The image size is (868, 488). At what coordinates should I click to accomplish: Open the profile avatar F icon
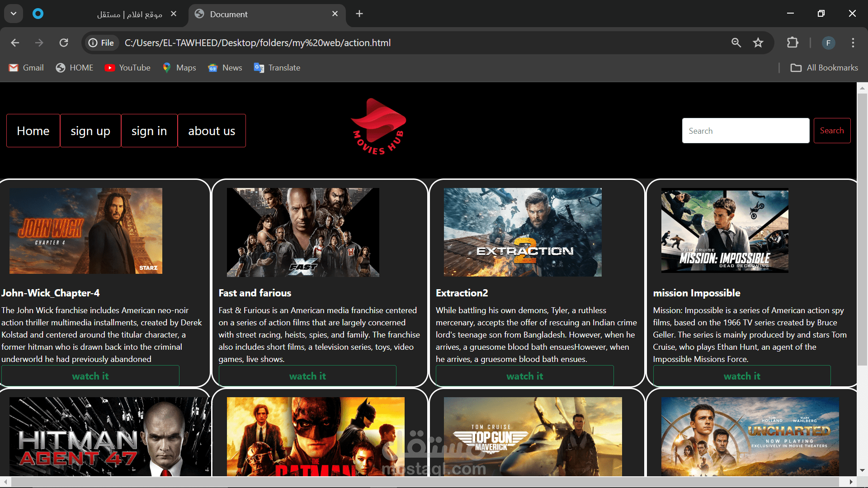[828, 42]
